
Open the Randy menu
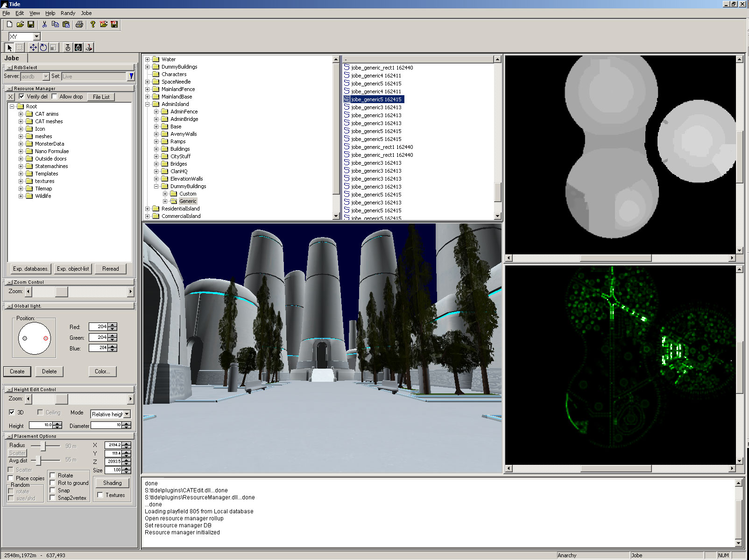[68, 13]
